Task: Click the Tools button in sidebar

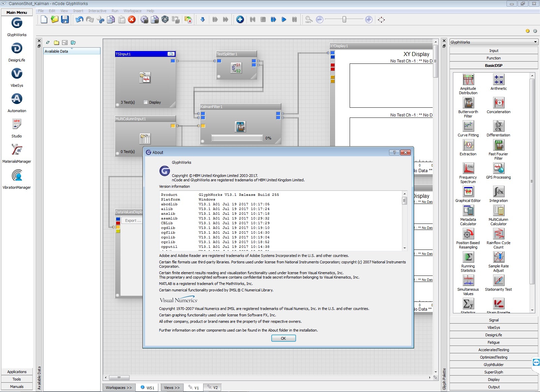Action: pyautogui.click(x=17, y=379)
